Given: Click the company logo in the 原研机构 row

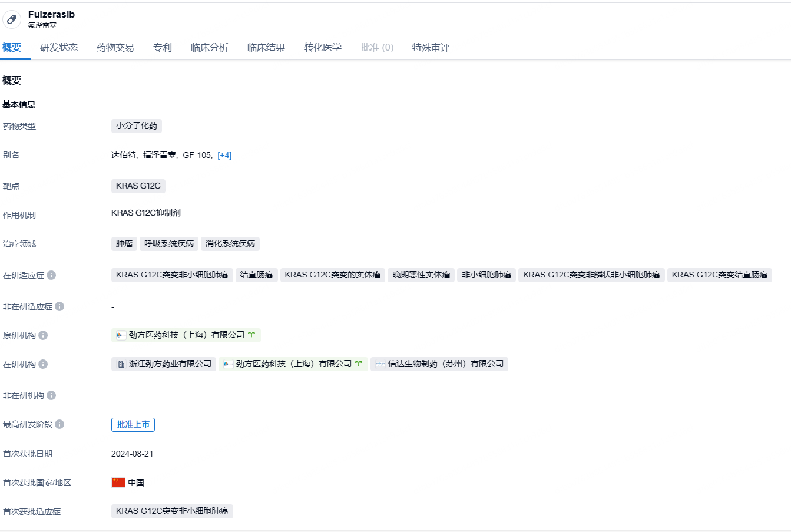Looking at the screenshot, I should click(x=121, y=335).
